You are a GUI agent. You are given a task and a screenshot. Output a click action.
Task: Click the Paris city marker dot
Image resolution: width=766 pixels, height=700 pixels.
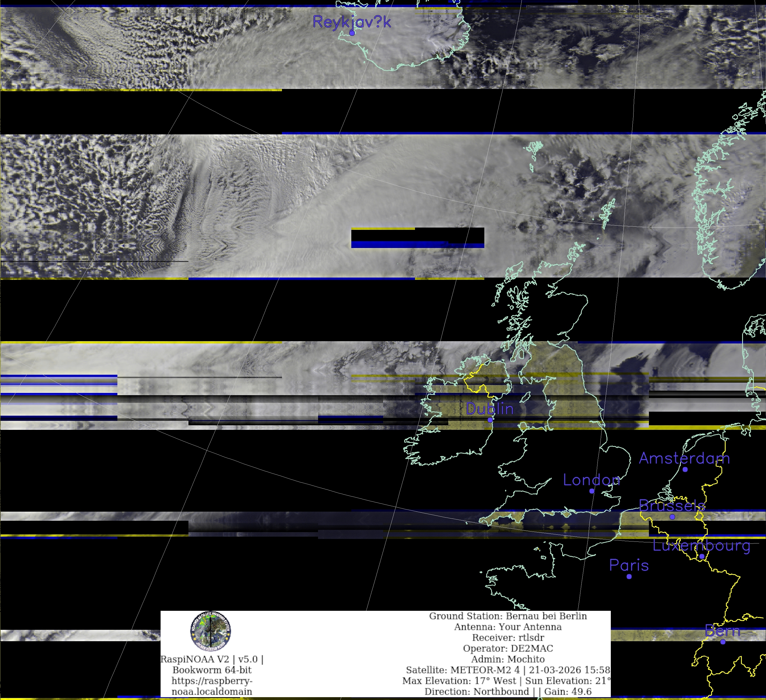coord(629,576)
